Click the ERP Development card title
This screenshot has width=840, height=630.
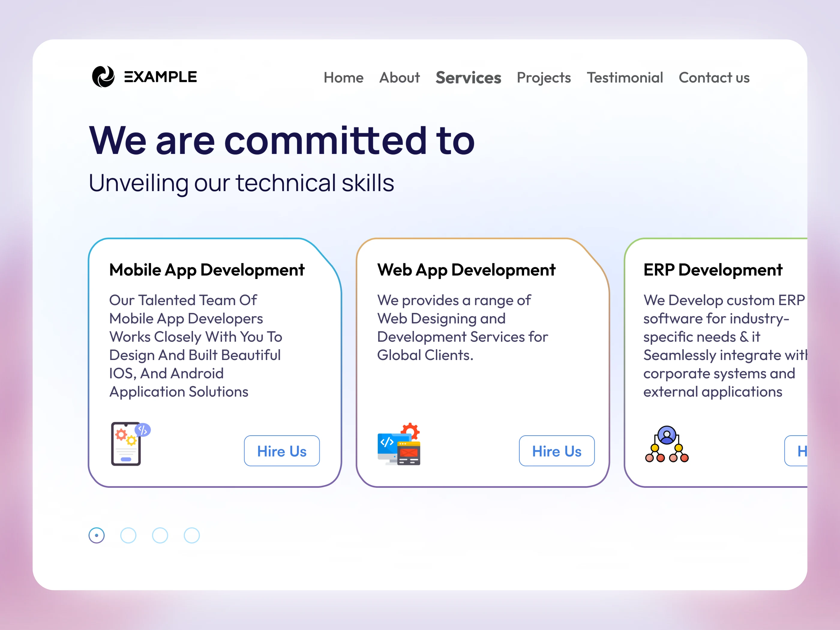pyautogui.click(x=712, y=270)
